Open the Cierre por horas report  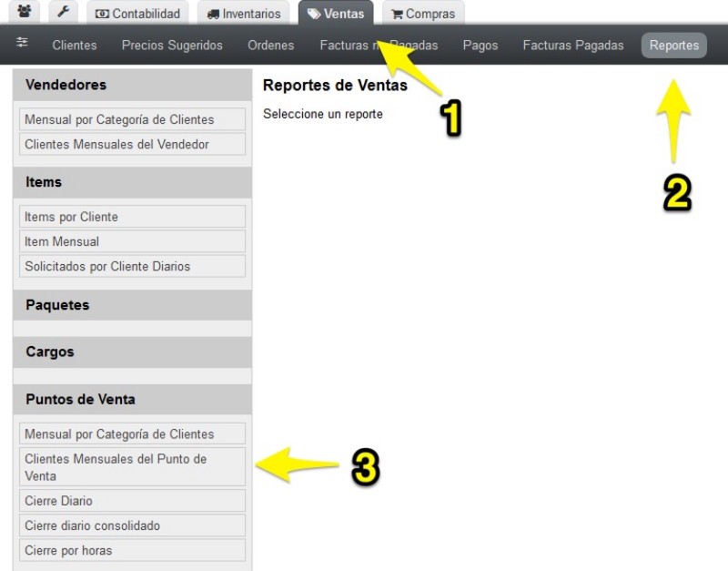click(132, 550)
